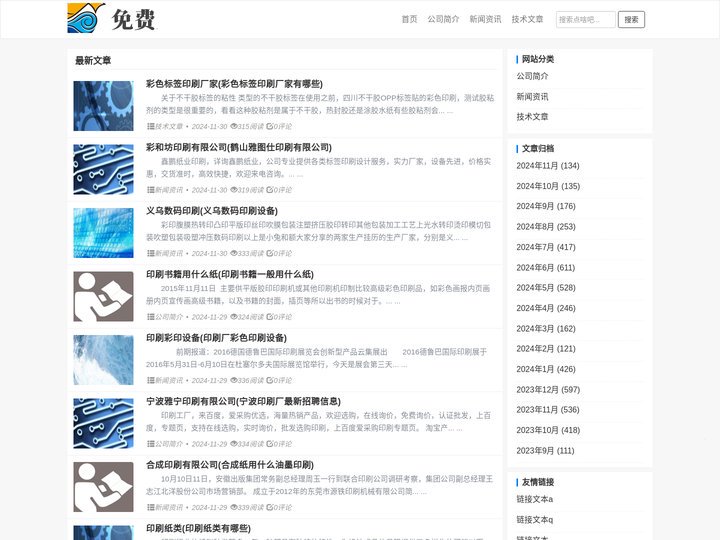The image size is (720, 540).
Task: Click circuit thumbnail of 宁波雅宁印刷有限公司 article
Action: 103,423
